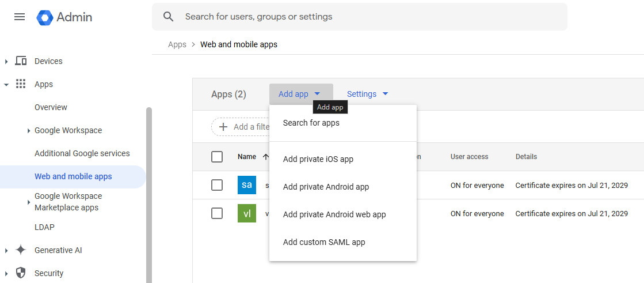Open 'Additional Google services' in sidebar

point(82,153)
